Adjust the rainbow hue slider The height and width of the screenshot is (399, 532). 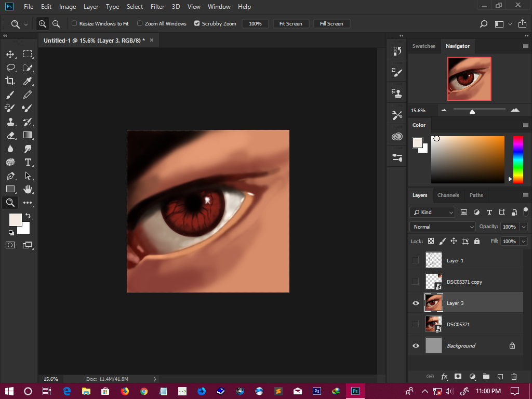518,159
